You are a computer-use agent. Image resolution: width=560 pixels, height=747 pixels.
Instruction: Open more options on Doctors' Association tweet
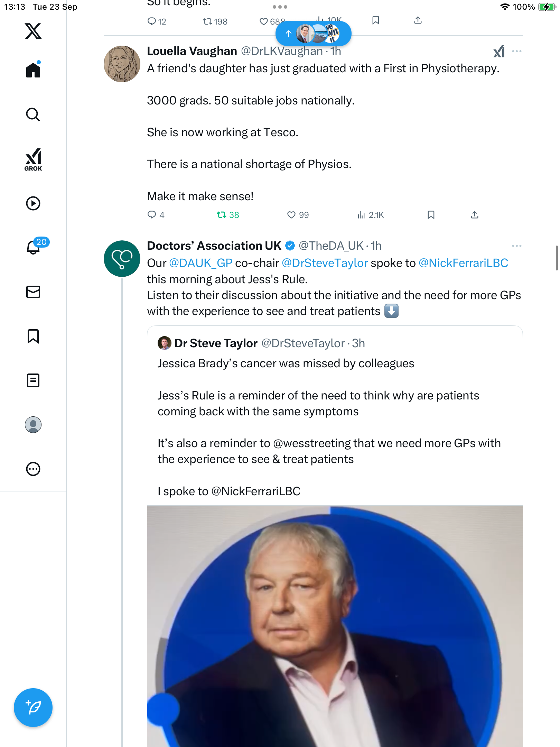point(516,246)
